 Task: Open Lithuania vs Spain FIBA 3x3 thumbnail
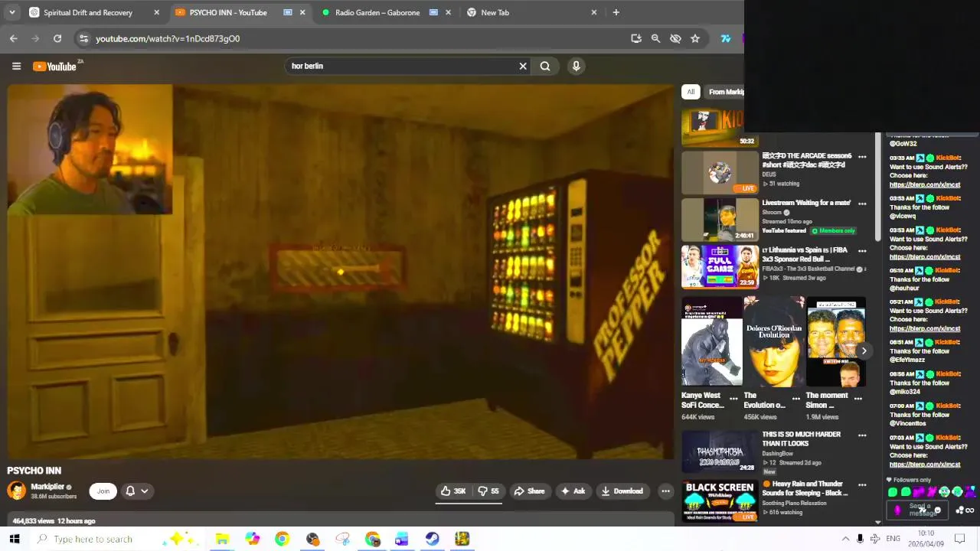(x=720, y=266)
